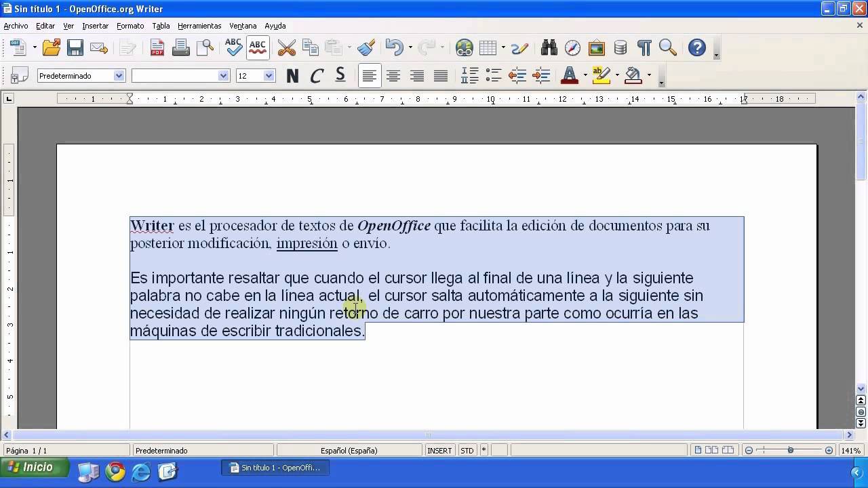The width and height of the screenshot is (868, 488).
Task: Open page preview
Action: click(x=205, y=48)
